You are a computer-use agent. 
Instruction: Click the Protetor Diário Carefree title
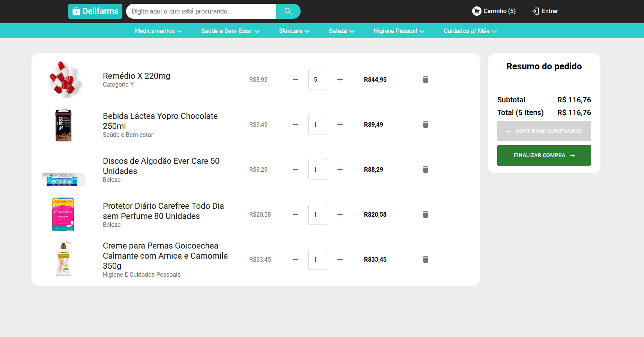click(163, 211)
